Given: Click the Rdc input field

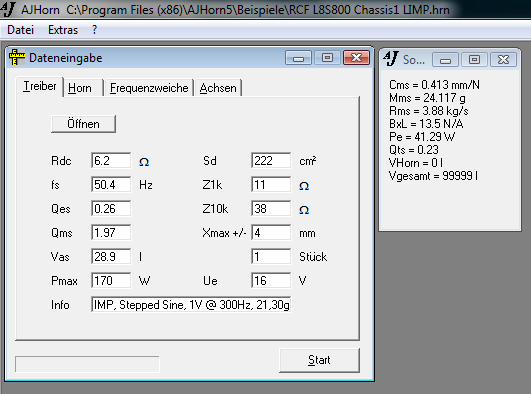Looking at the screenshot, I should [111, 161].
